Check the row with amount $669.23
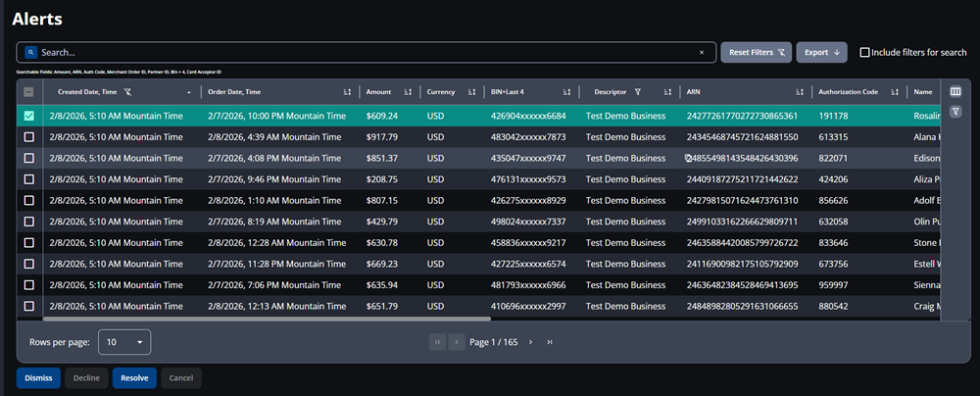The height and width of the screenshot is (396, 980). 28,264
